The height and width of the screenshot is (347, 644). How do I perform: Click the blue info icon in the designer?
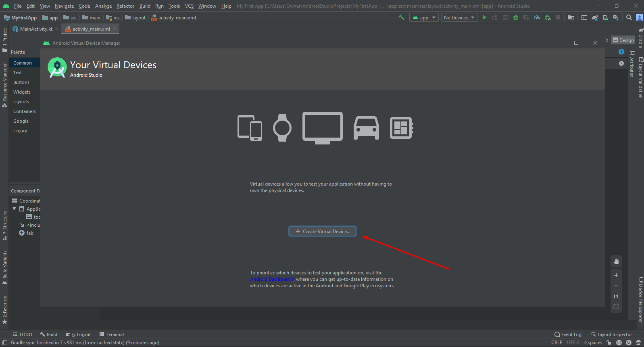(x=621, y=52)
